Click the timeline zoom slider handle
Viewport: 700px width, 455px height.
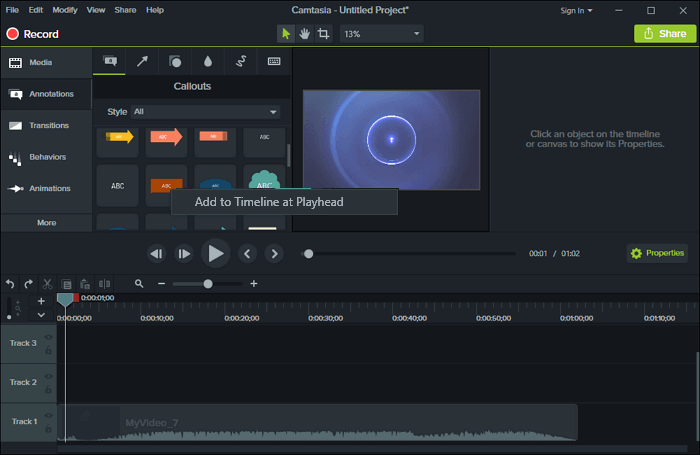[x=208, y=284]
